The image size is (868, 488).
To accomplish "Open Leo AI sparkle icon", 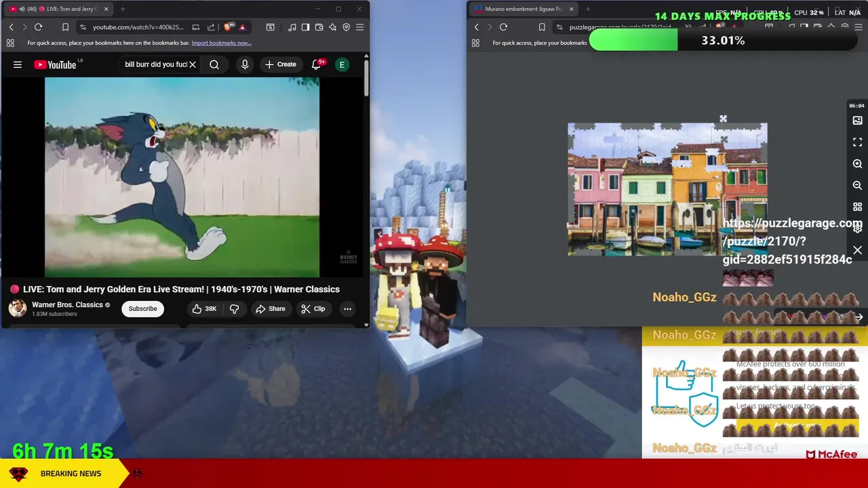I will pyautogui.click(x=332, y=27).
